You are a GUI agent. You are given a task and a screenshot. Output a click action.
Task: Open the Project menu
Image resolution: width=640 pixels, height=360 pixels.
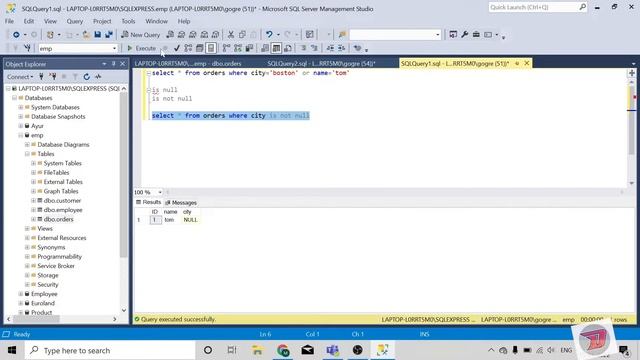click(102, 21)
